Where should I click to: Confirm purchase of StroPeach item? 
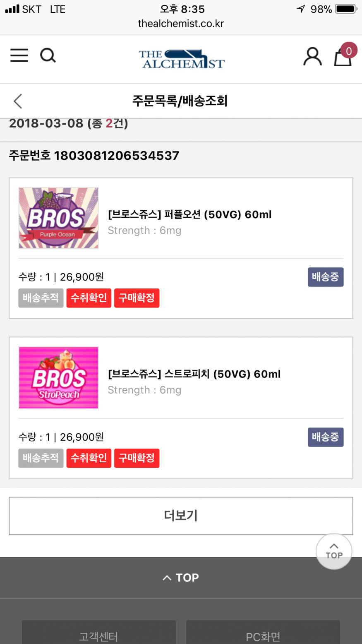click(x=137, y=458)
